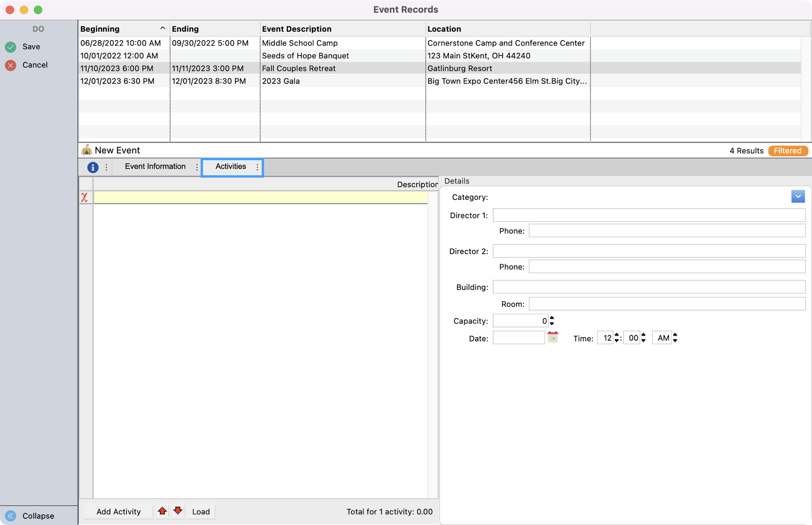Image resolution: width=812 pixels, height=525 pixels.
Task: Open the Category dropdown arrow
Action: tap(798, 197)
